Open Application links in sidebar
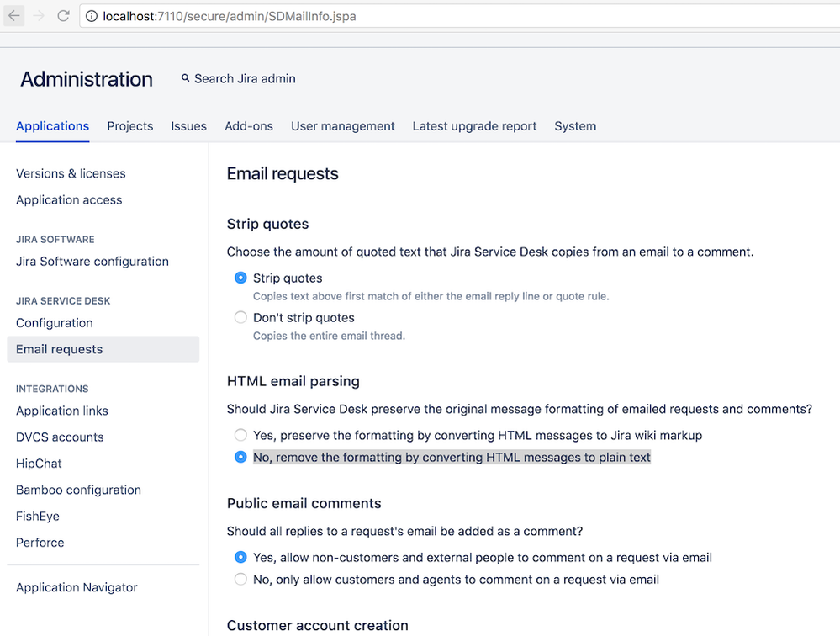Viewport: 840px width, 636px height. (62, 411)
